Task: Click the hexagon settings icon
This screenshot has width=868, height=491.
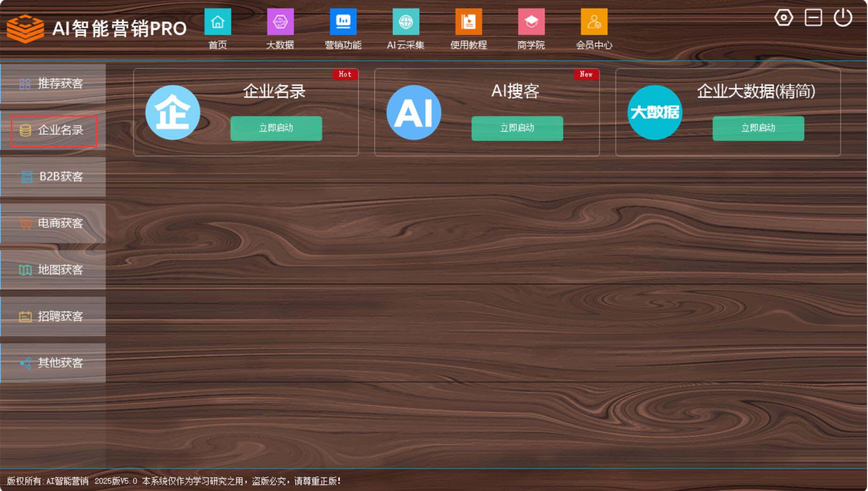Action: click(x=783, y=18)
